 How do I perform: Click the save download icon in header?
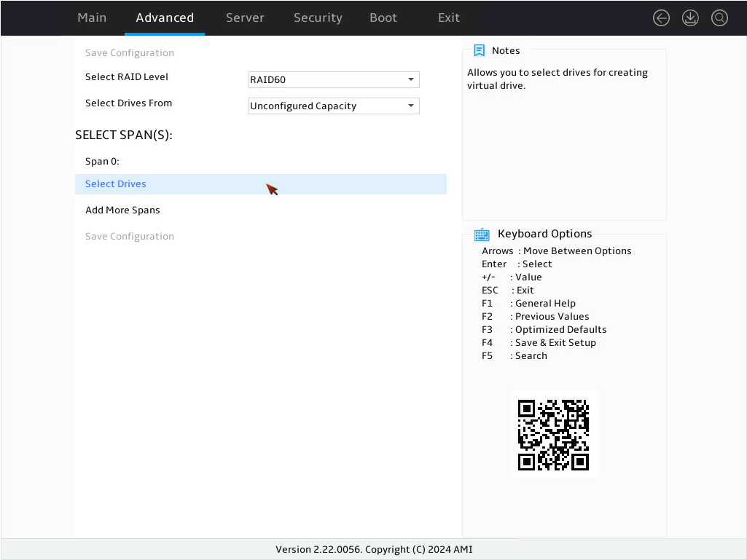coord(690,18)
